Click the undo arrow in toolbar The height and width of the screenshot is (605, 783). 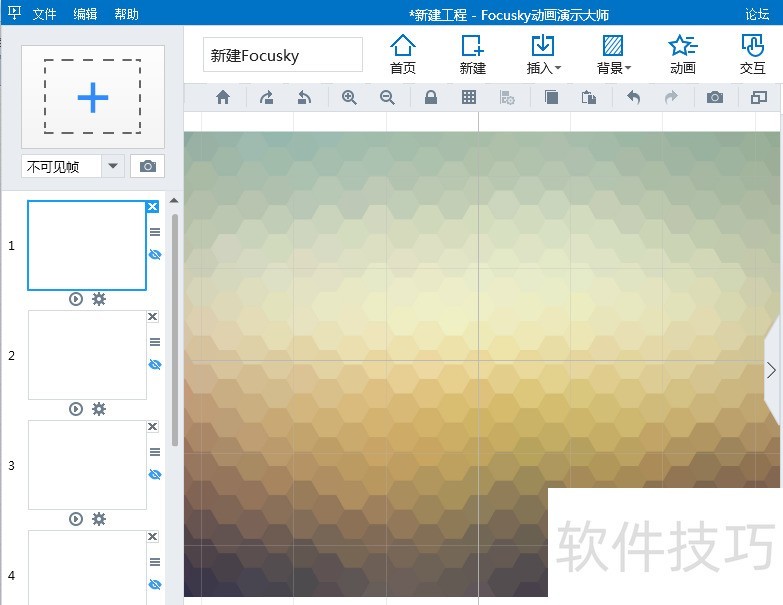point(632,97)
